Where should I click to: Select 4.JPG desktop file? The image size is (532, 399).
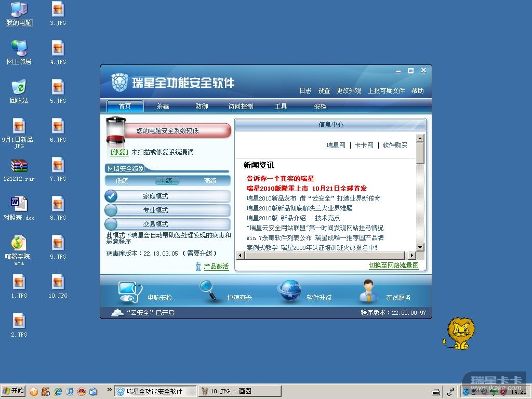pyautogui.click(x=58, y=52)
